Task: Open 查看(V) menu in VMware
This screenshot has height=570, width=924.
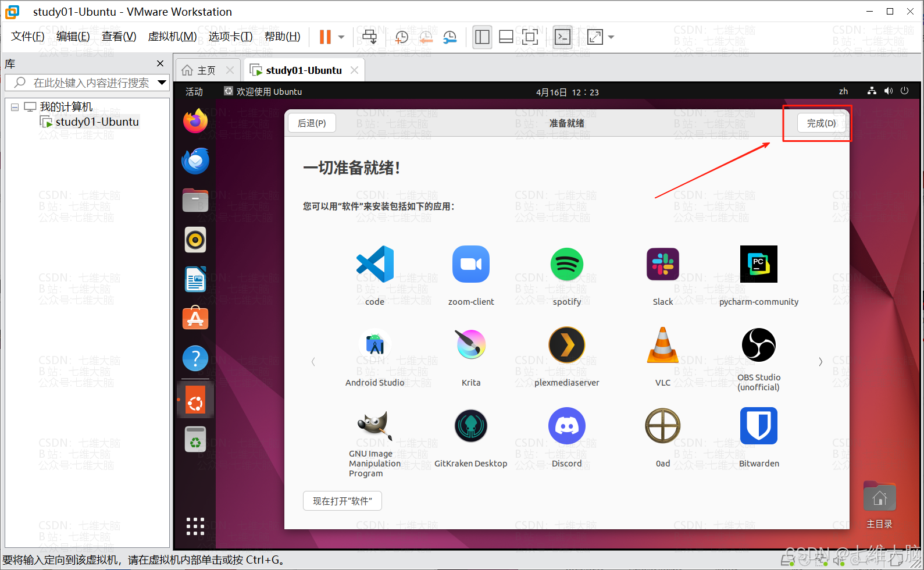Action: click(x=119, y=37)
